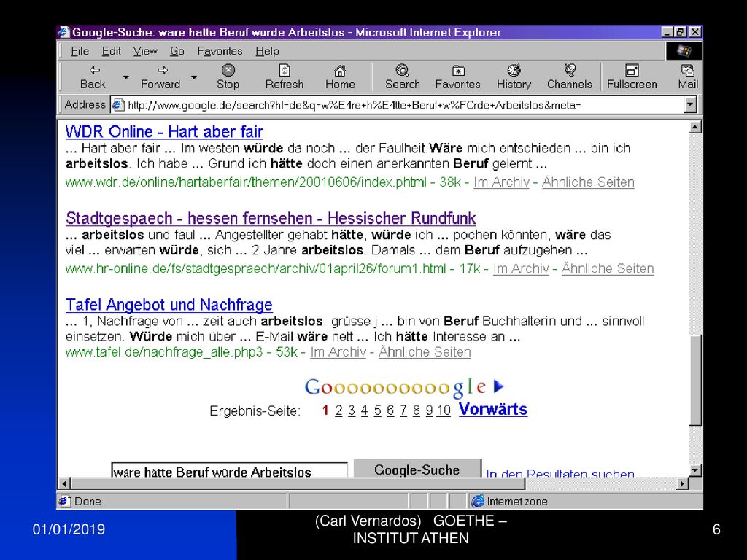
Task: Open Ähnliche Seiten for hr-online.de result
Action: [608, 269]
